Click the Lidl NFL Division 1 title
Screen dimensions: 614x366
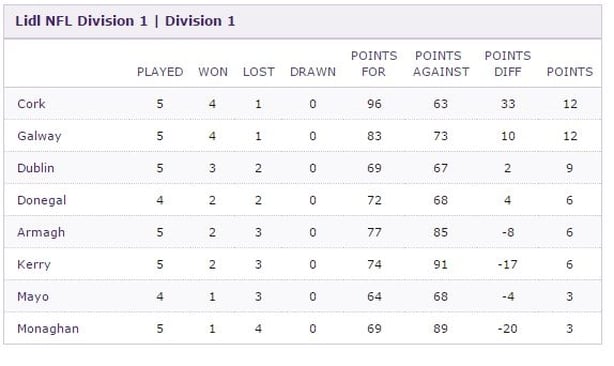click(125, 21)
